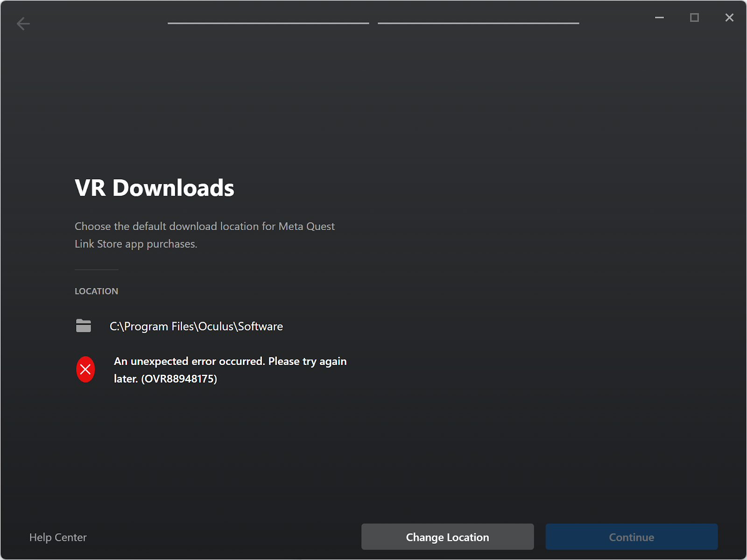
Task: Open the Help Center link
Action: pos(58,537)
